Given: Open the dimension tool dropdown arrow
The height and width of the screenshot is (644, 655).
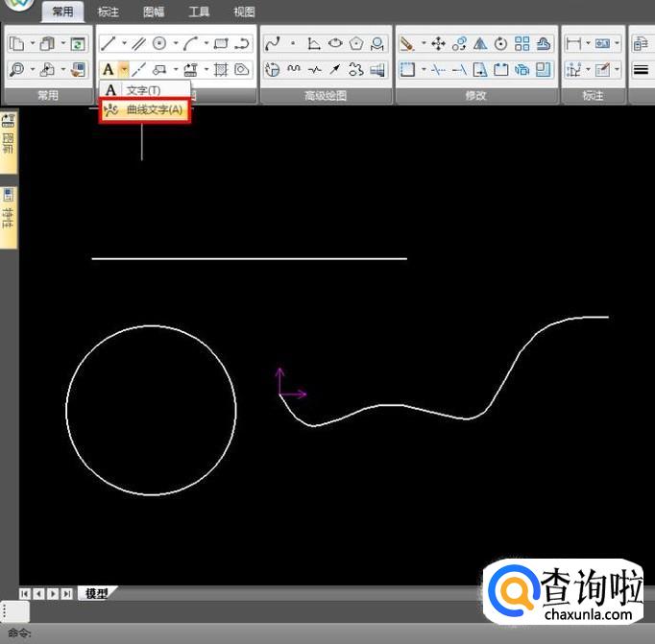Looking at the screenshot, I should click(x=587, y=44).
